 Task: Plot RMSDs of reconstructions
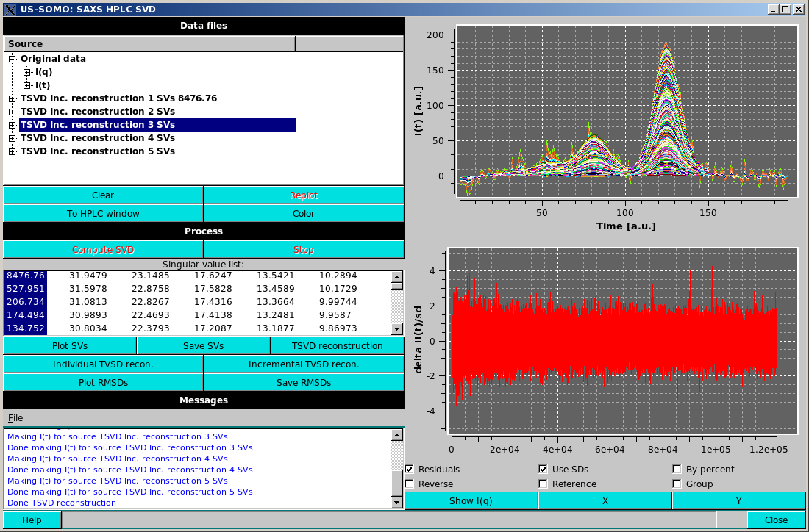[x=103, y=382]
